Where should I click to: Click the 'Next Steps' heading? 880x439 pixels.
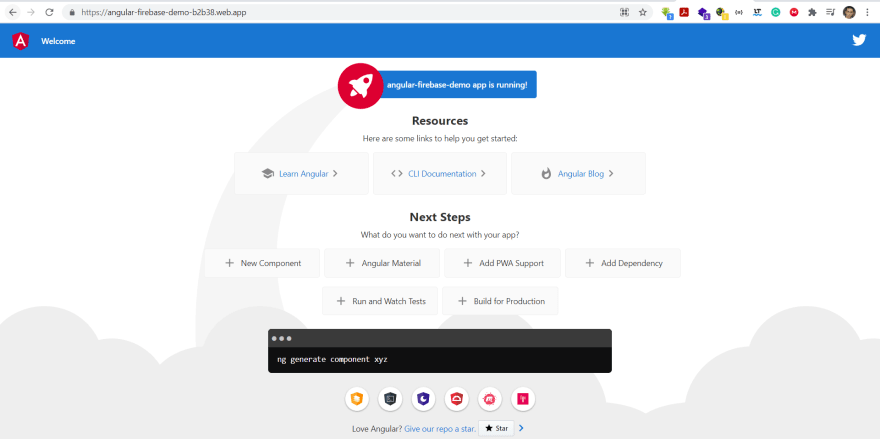pyautogui.click(x=440, y=217)
